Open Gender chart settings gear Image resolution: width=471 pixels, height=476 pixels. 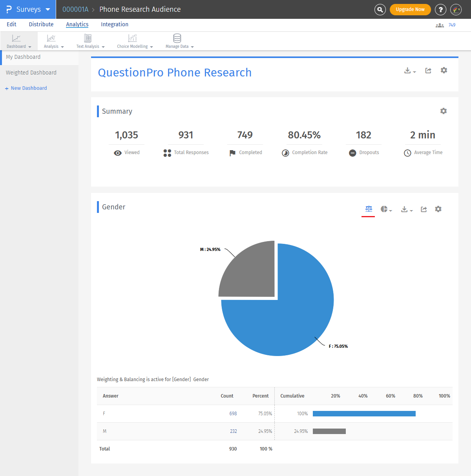(x=438, y=209)
